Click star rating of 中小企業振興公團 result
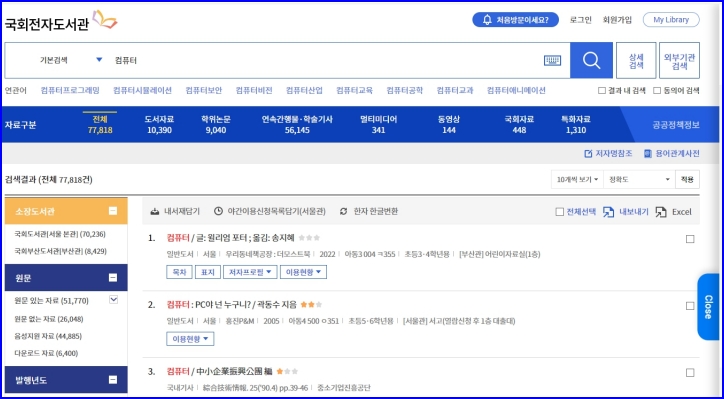This screenshot has width=724, height=399. [x=287, y=371]
